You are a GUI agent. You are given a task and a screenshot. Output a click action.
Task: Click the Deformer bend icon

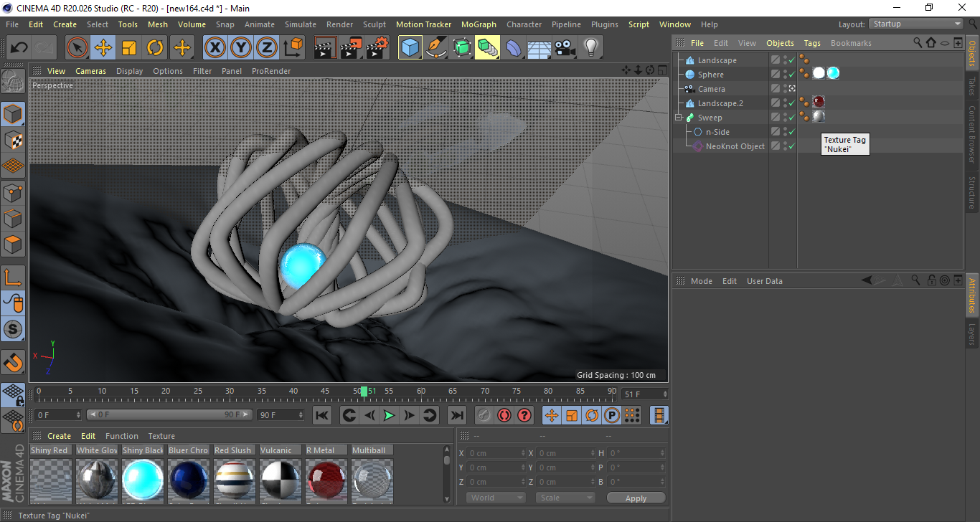514,48
